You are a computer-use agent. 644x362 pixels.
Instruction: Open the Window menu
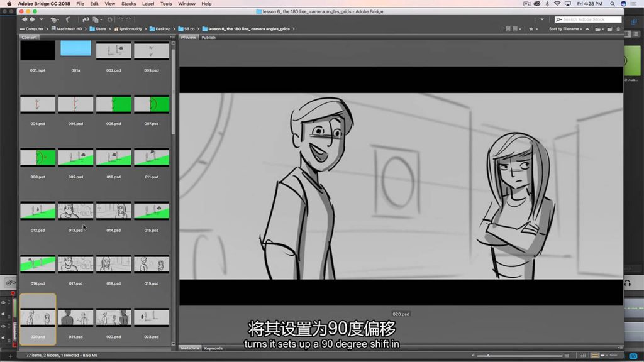coord(186,4)
